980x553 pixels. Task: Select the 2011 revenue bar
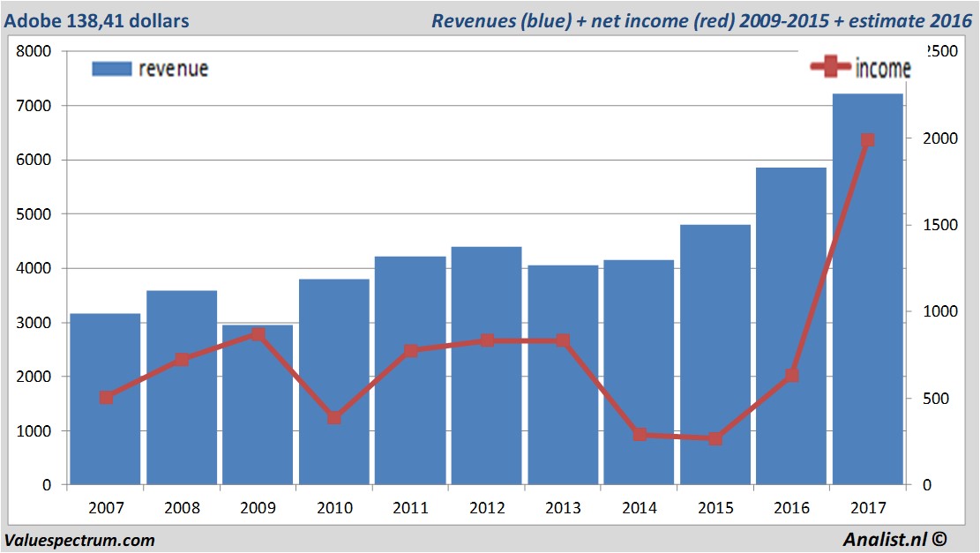click(x=411, y=370)
